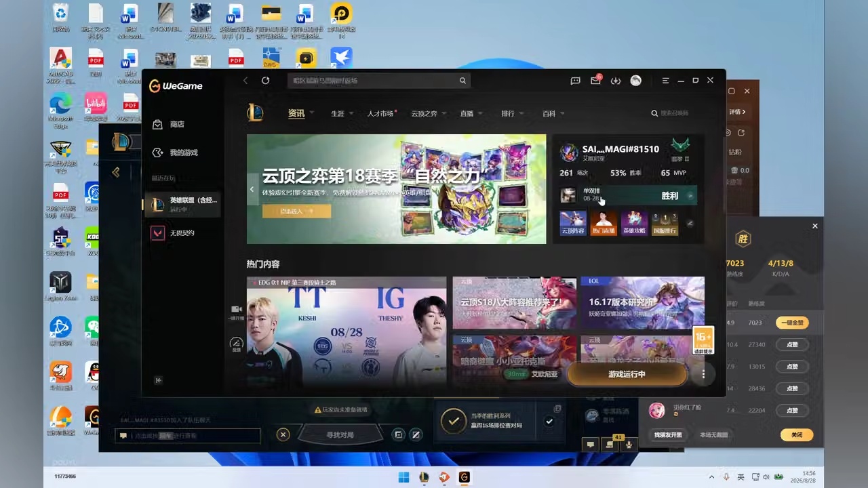Click the 一键全赞 button
The image size is (868, 488).
[792, 323]
